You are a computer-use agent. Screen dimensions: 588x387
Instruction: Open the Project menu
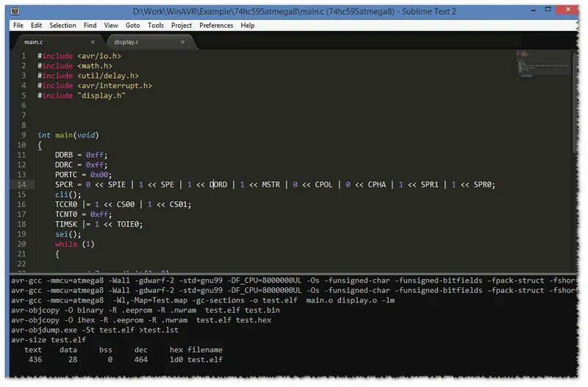(182, 25)
